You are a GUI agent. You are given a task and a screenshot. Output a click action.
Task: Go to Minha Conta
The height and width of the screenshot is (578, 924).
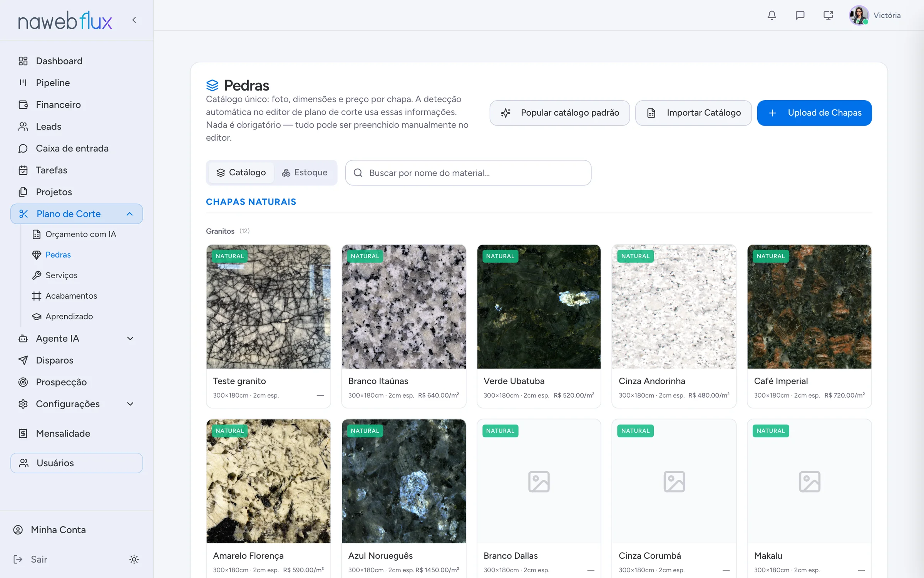49,530
